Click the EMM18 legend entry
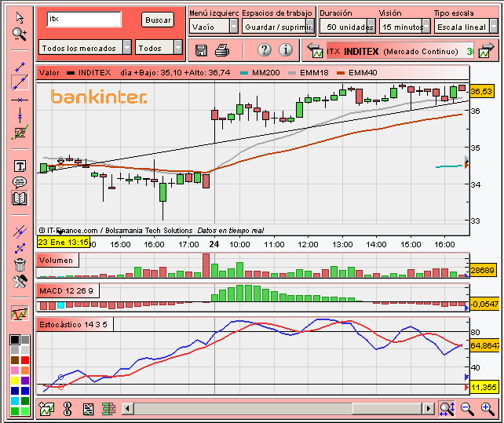 tap(309, 73)
